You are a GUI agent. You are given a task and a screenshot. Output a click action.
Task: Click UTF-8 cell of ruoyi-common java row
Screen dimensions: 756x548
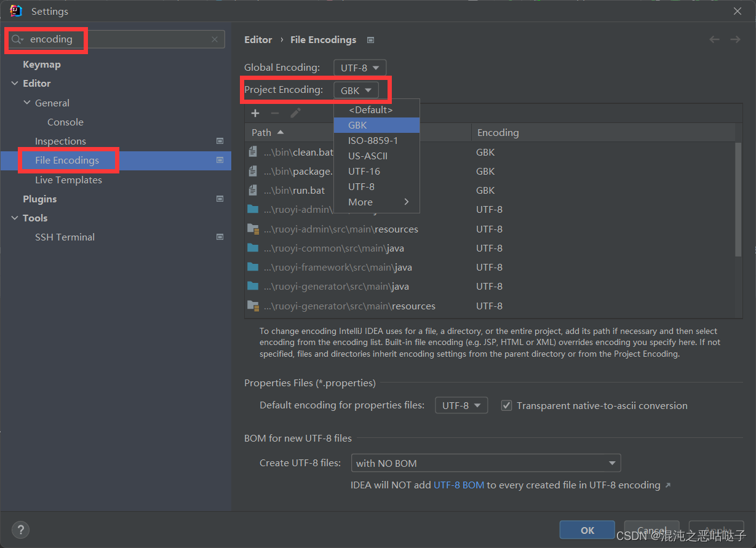coord(489,248)
